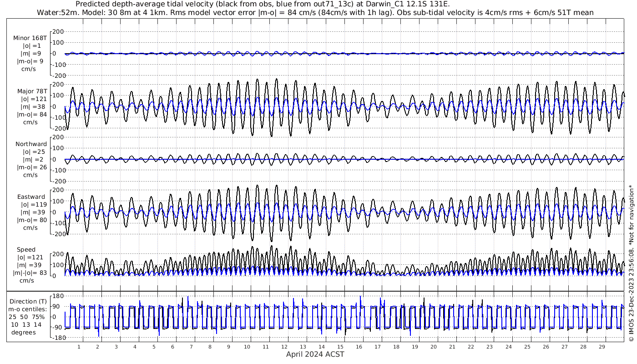Image resolution: width=637 pixels, height=364 pixels.
Task: Click day 15 on the date axis
Action: tap(340, 347)
